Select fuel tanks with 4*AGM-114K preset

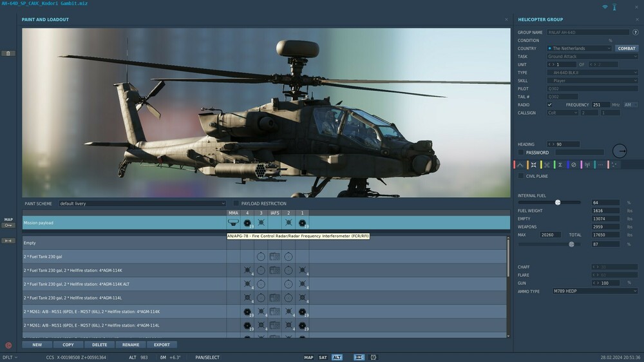point(265,271)
